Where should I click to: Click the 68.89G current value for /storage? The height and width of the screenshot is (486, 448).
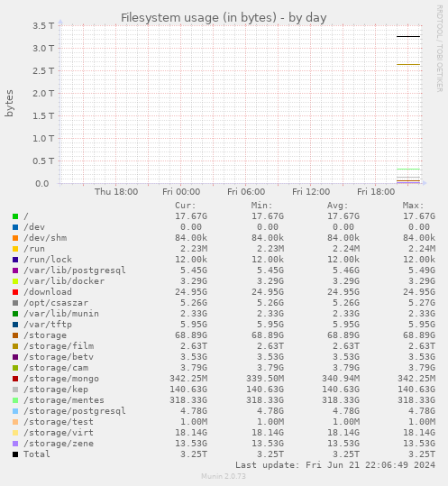pos(191,335)
